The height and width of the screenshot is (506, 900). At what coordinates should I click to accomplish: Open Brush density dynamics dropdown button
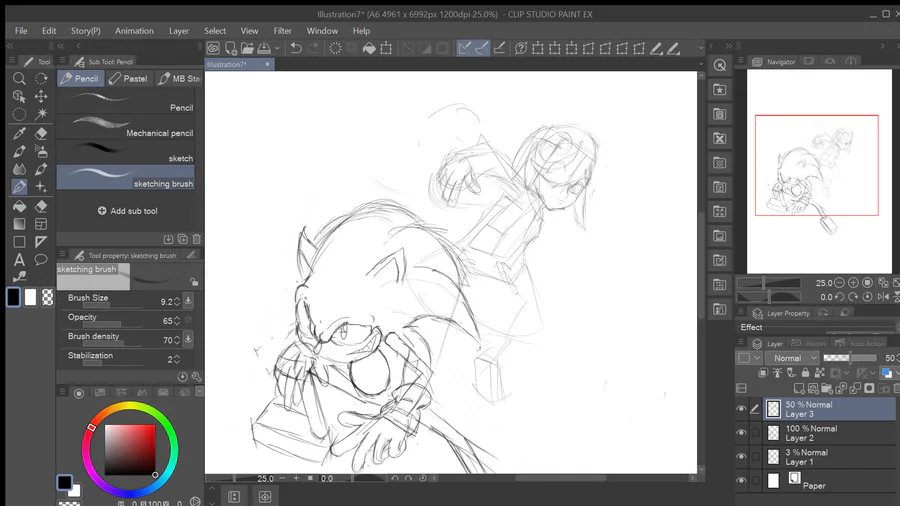tap(188, 339)
